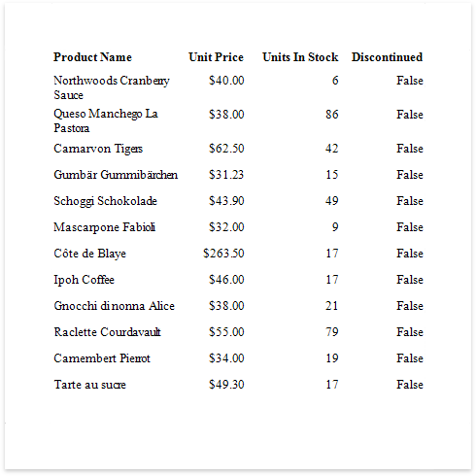Select the Tarte au sucre row

238,385
